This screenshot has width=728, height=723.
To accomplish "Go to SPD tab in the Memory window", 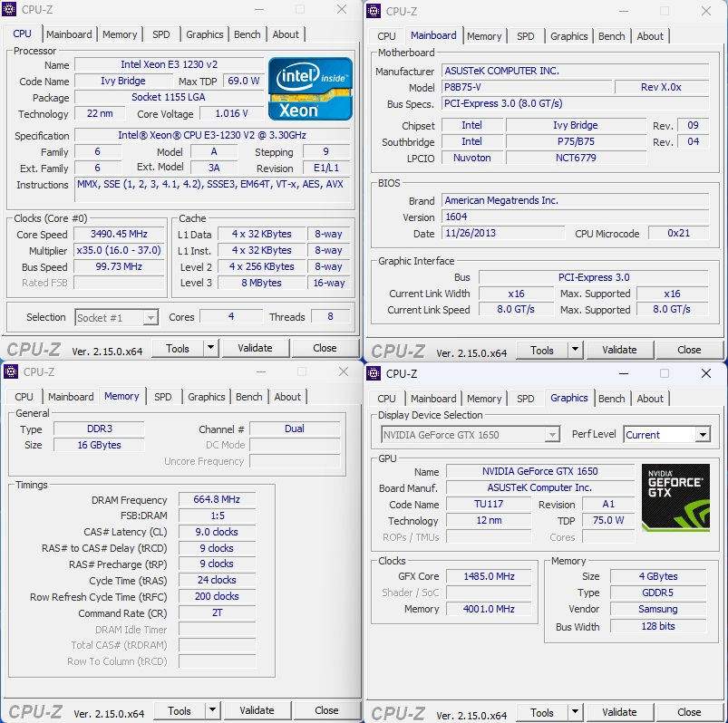I will 163,397.
